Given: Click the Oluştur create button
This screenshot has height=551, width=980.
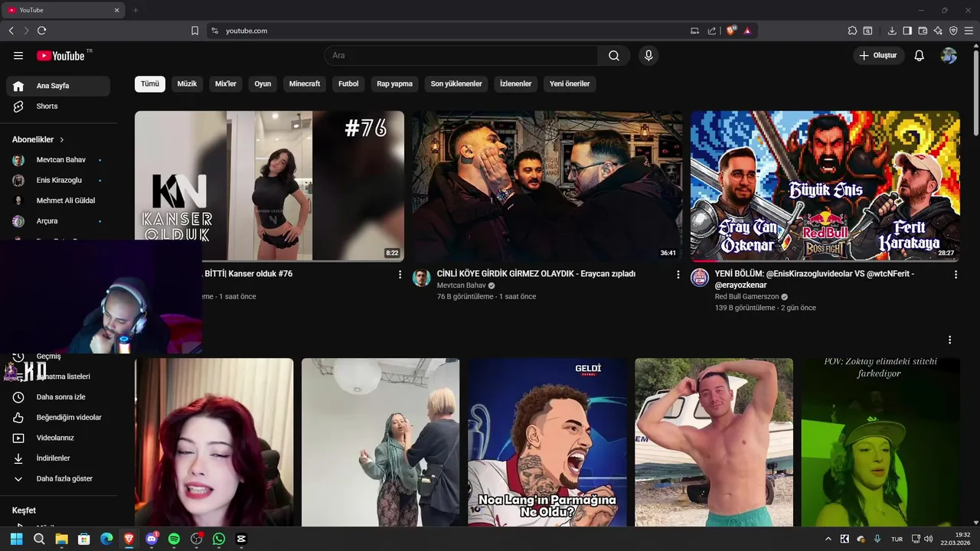Looking at the screenshot, I should tap(879, 56).
